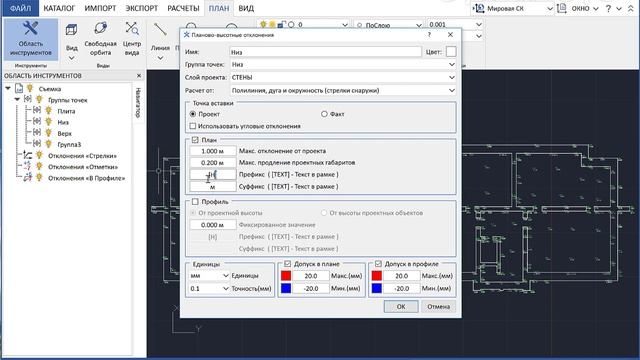Click blue Мин. swatch in Допуск в плане
Screen dimensions: 640x360
286,288
